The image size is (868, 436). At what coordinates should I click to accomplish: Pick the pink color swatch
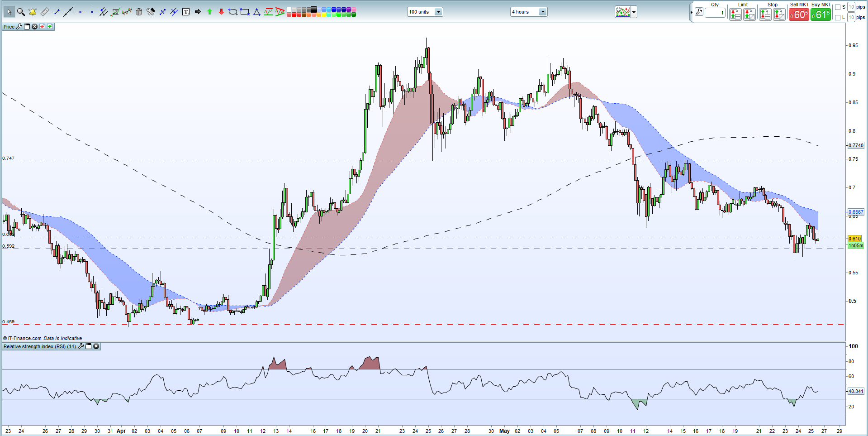[x=354, y=10]
